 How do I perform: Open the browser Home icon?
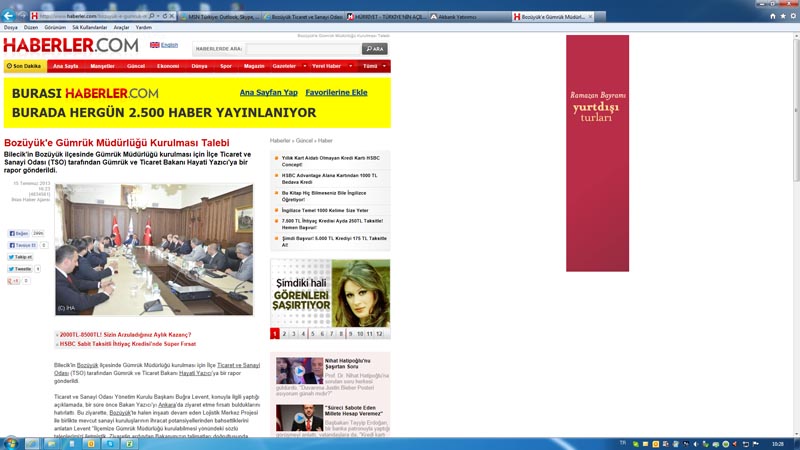pos(772,16)
